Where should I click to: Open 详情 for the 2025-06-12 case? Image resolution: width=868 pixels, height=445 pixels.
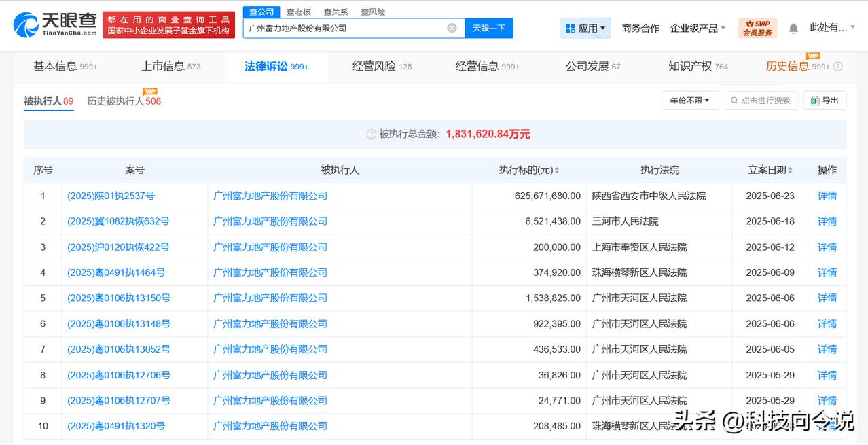click(827, 247)
